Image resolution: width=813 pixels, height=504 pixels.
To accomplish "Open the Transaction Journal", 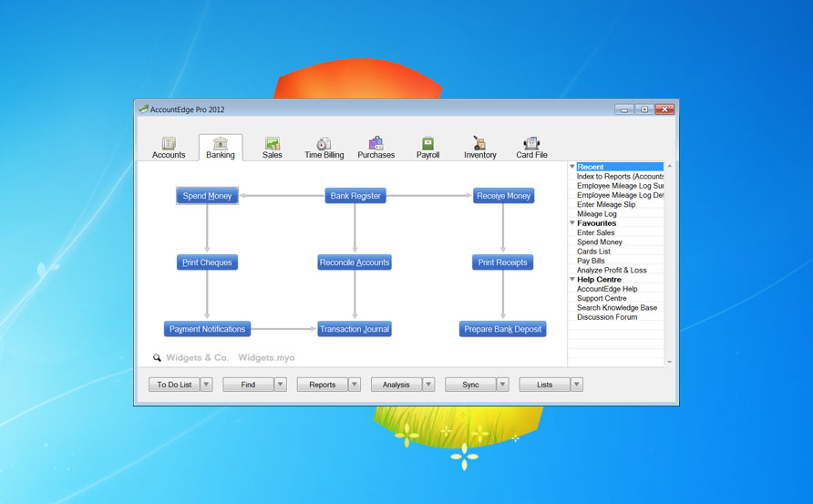I will 355,329.
